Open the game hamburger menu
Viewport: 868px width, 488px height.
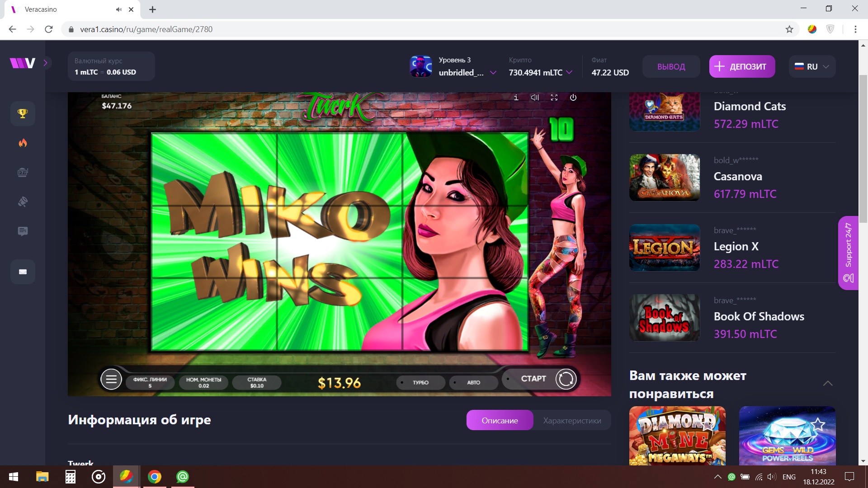pyautogui.click(x=111, y=379)
